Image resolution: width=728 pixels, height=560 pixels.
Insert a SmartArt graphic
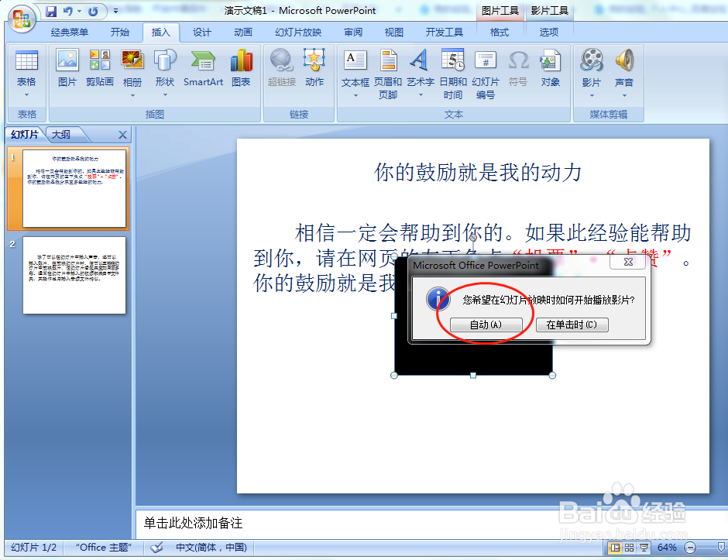click(203, 68)
